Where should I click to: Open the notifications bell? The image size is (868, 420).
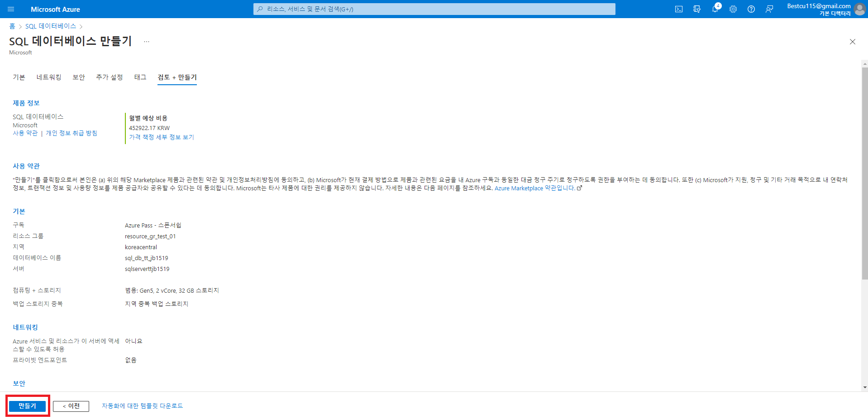715,9
